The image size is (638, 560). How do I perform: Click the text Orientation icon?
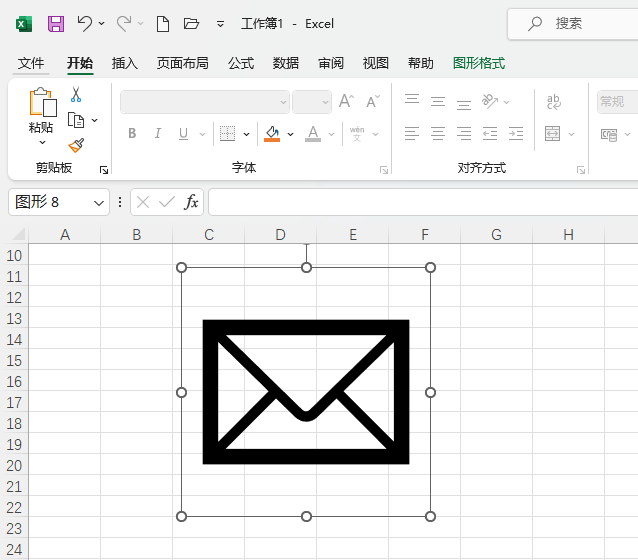(489, 101)
